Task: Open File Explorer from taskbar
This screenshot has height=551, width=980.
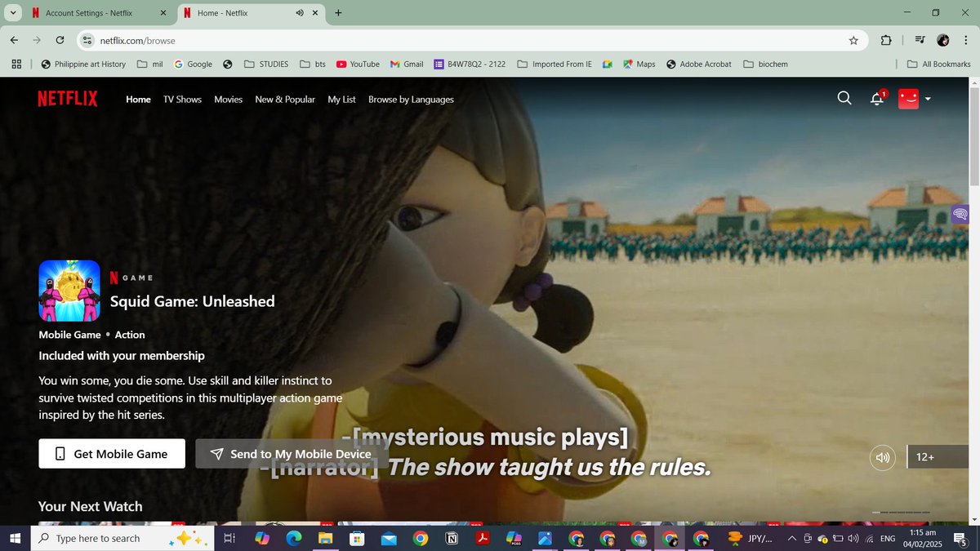Action: [325, 538]
